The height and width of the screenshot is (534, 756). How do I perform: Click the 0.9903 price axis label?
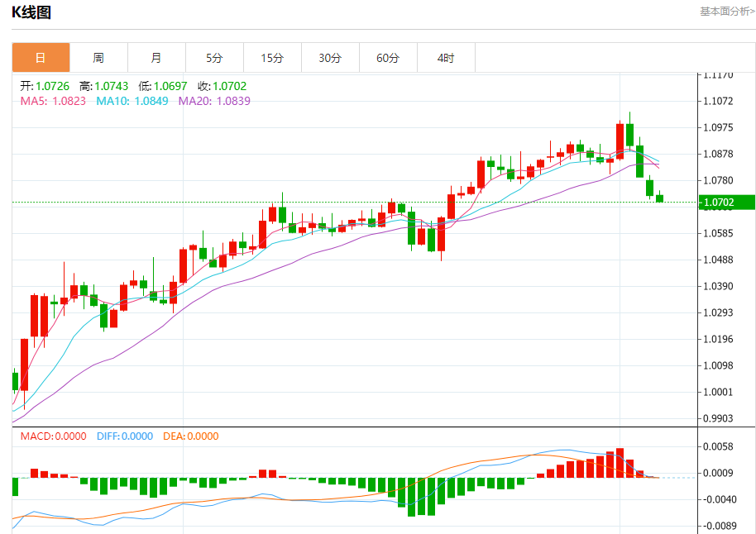click(718, 419)
